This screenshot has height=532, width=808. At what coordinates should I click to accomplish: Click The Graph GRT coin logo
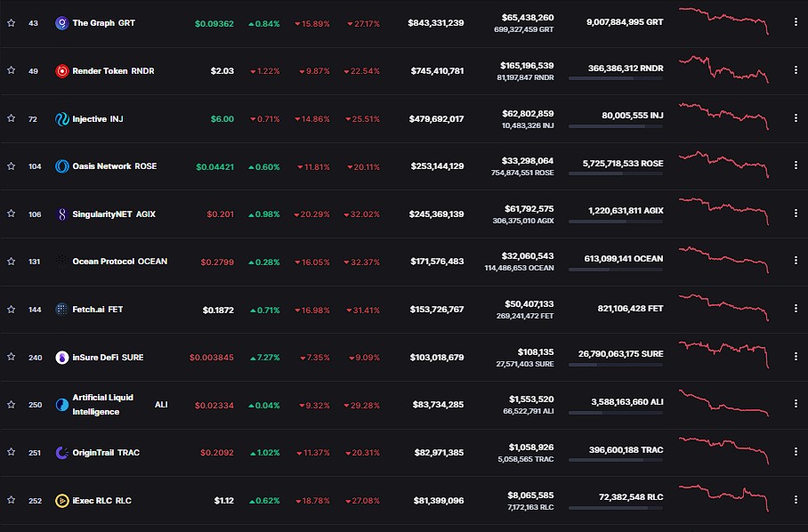(61, 23)
